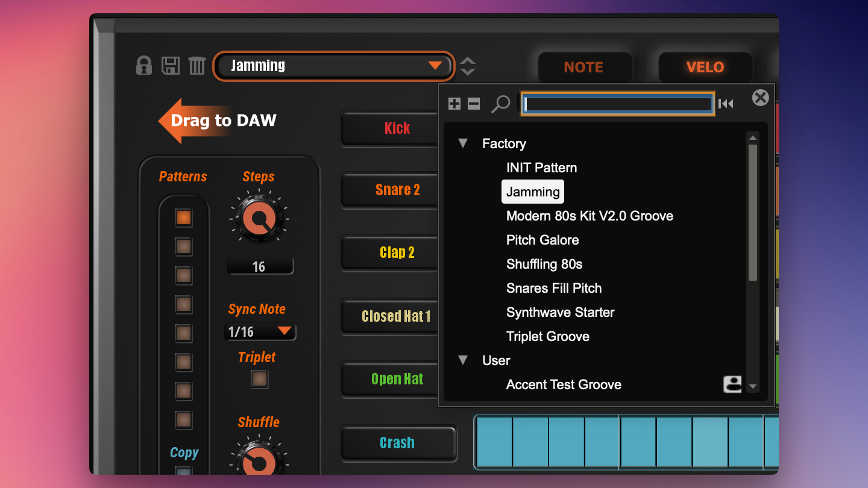
Task: Click the floppy disk save icon
Action: pyautogui.click(x=171, y=65)
